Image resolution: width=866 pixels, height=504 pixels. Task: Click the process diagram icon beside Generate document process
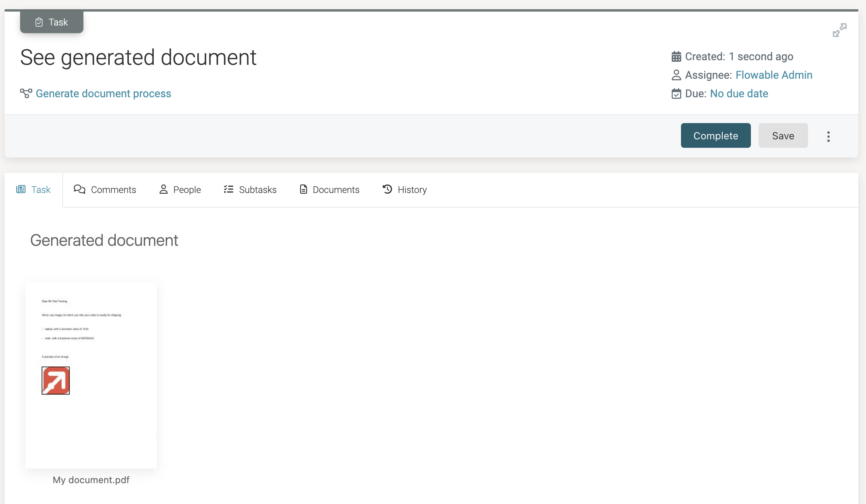coord(25,93)
